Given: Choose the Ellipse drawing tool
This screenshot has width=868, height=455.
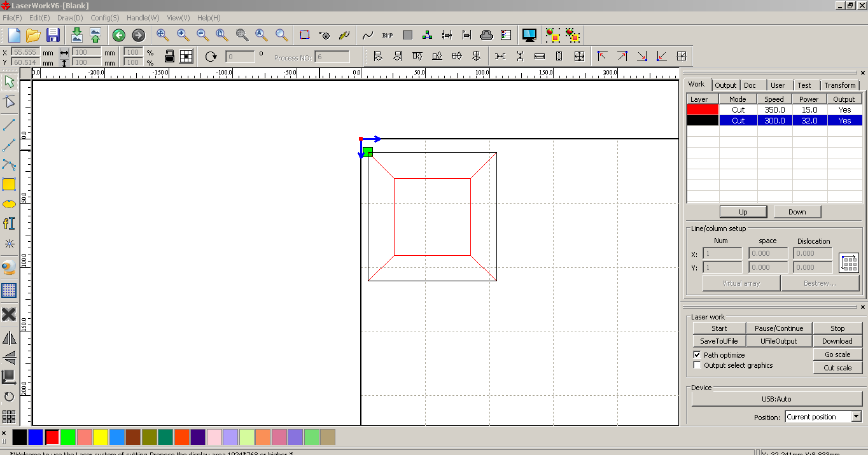Looking at the screenshot, I should pos(9,204).
